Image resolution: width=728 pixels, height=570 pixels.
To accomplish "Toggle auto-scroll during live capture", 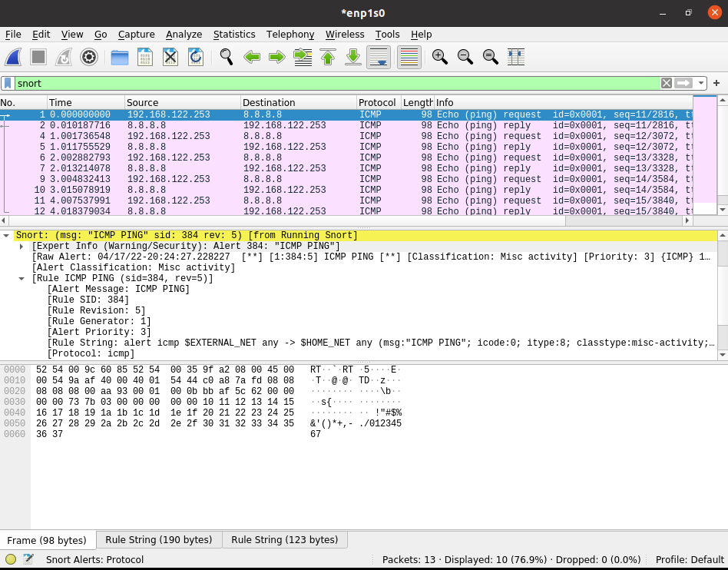I will [x=379, y=57].
